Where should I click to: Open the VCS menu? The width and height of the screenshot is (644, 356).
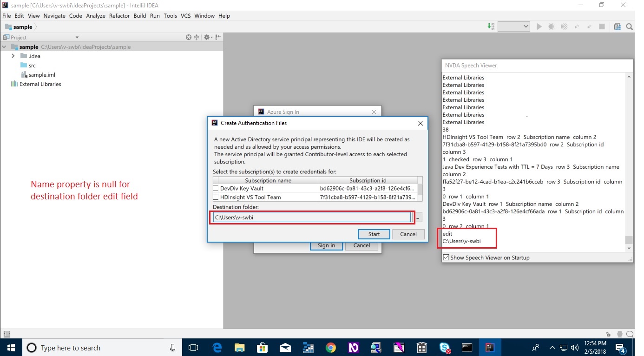coord(185,16)
